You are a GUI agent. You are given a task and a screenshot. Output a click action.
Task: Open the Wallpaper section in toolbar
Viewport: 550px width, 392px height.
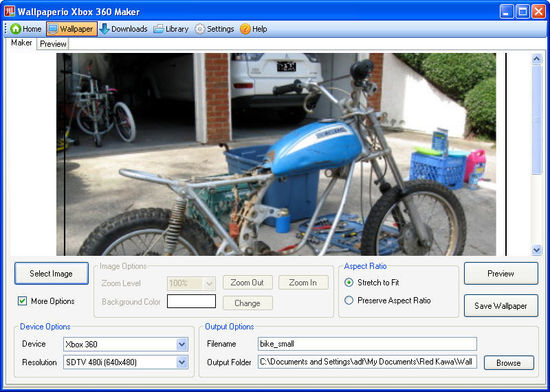[53, 29]
